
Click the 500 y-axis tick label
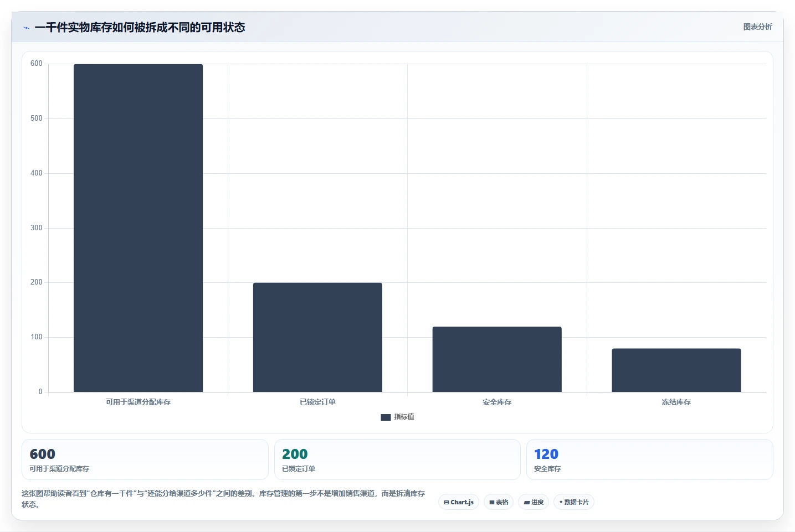pos(37,118)
